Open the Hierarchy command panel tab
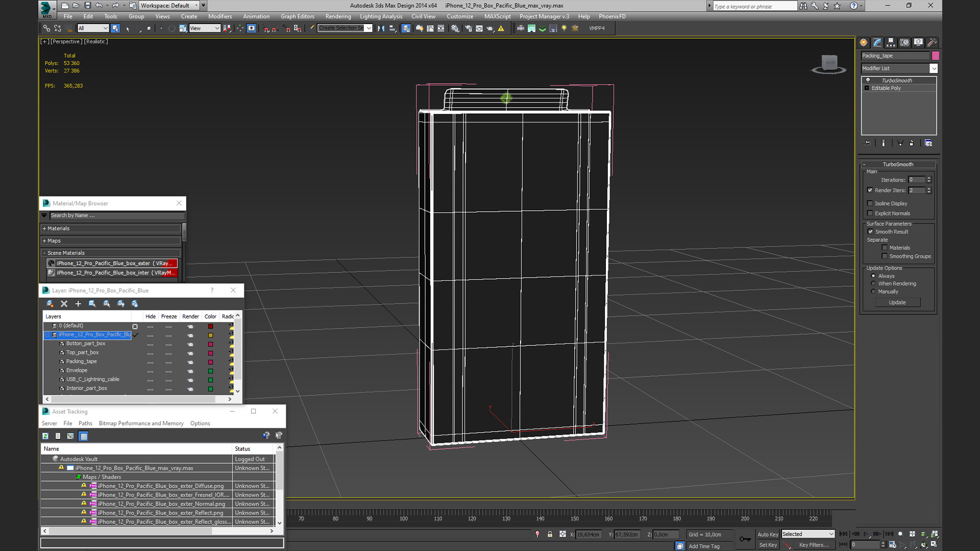 pyautogui.click(x=891, y=42)
